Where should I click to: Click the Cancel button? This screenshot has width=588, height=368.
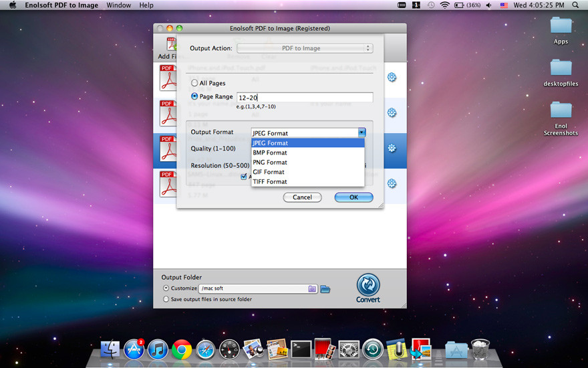tap(302, 197)
